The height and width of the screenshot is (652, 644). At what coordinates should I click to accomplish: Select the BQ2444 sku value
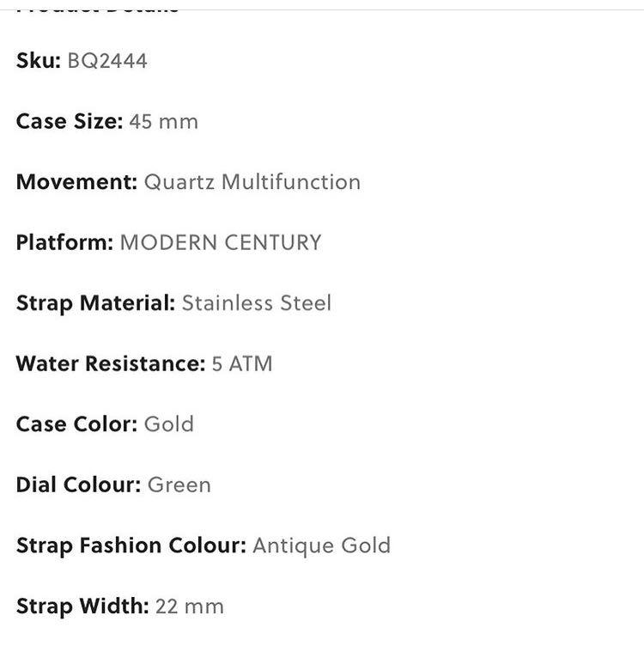click(x=107, y=61)
